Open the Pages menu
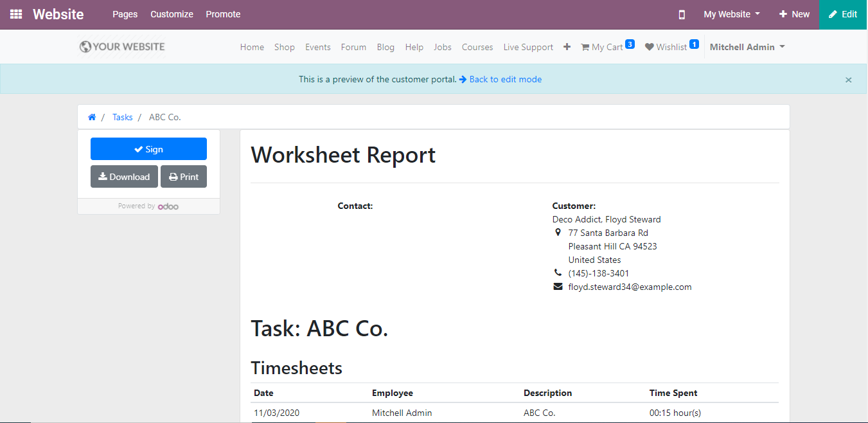 click(x=125, y=14)
